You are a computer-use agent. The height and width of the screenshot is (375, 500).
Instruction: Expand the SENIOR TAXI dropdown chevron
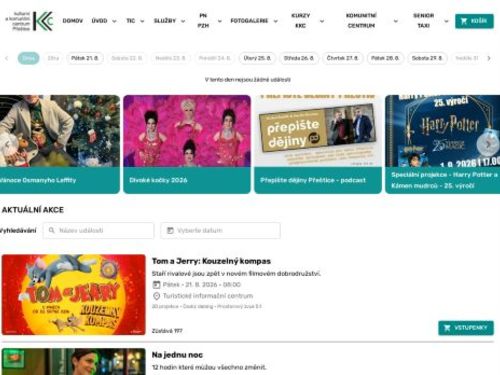(446, 21)
